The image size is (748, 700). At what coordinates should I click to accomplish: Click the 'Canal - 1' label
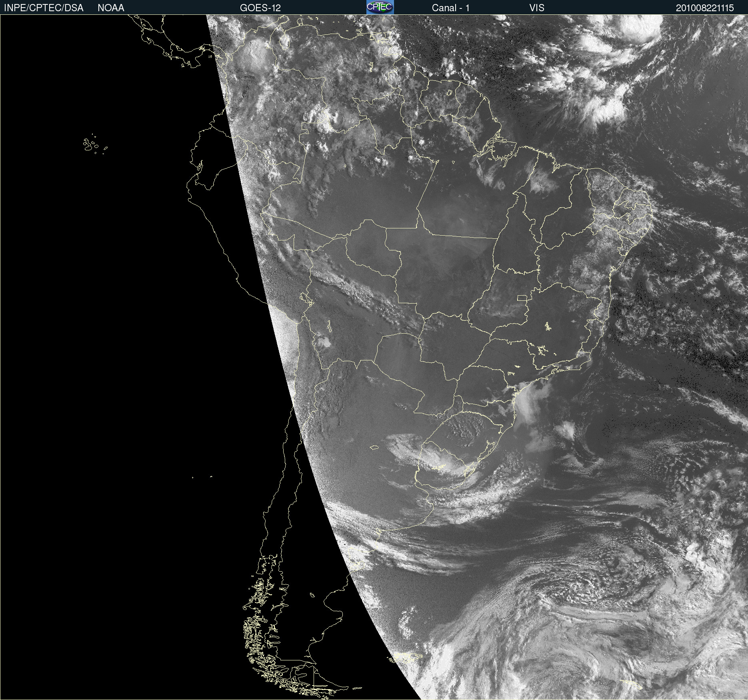pos(451,8)
